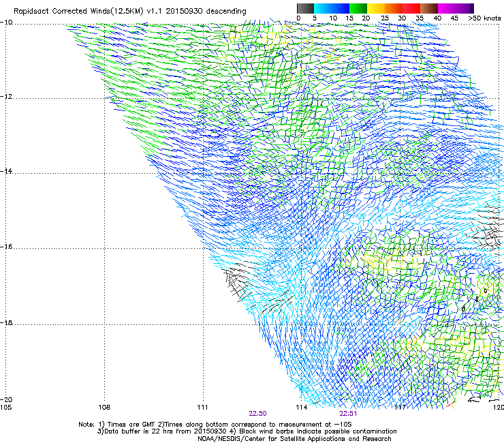Click the 117 longitude axis label
The image size is (504, 443).
tap(400, 408)
